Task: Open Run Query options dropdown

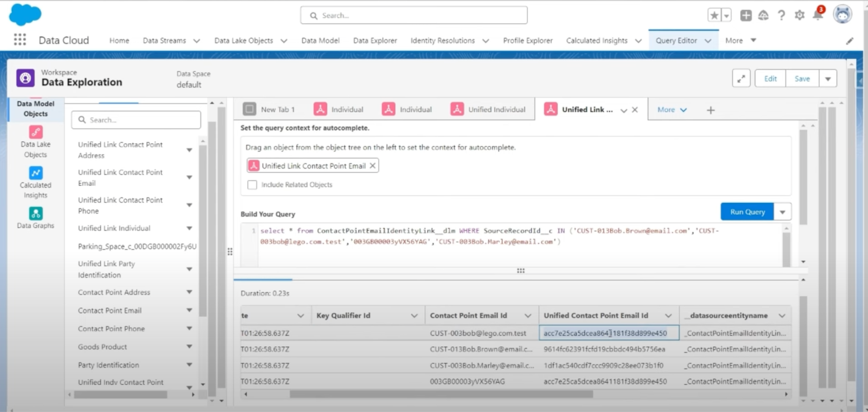Action: point(783,212)
